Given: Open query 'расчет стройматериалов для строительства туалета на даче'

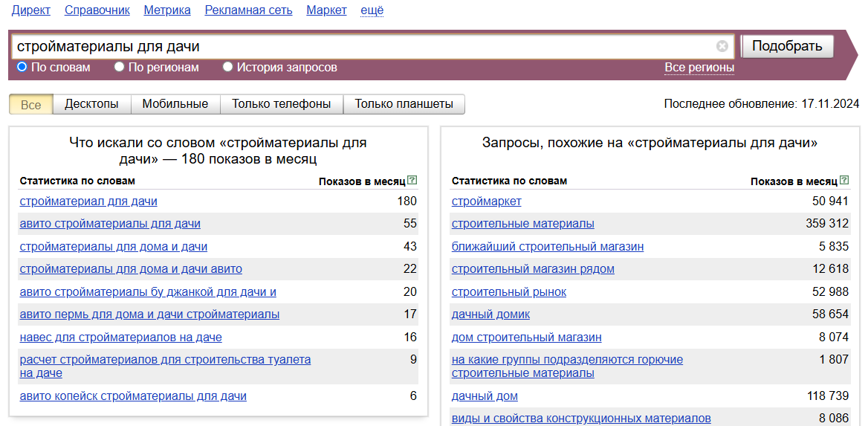Looking at the screenshot, I should point(165,367).
